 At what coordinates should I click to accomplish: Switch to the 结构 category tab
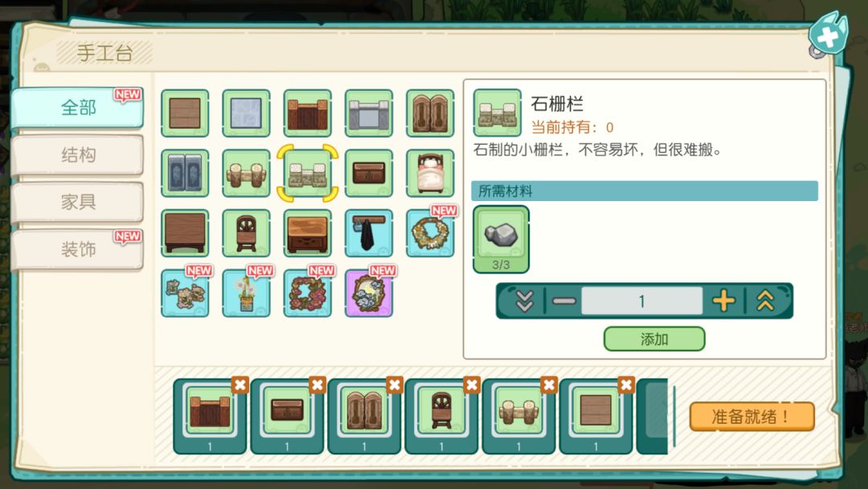point(77,155)
